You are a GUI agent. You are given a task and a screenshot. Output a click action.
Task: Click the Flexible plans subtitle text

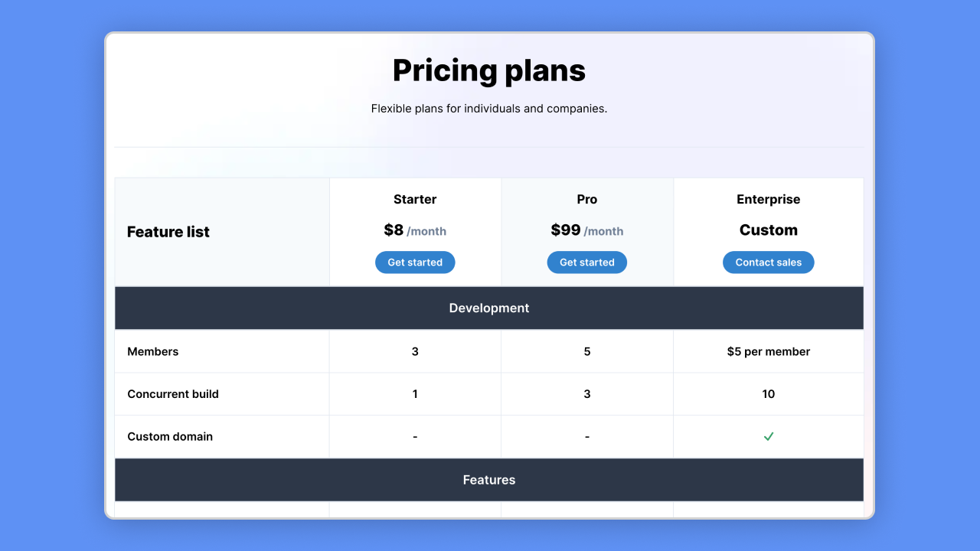[x=489, y=109]
